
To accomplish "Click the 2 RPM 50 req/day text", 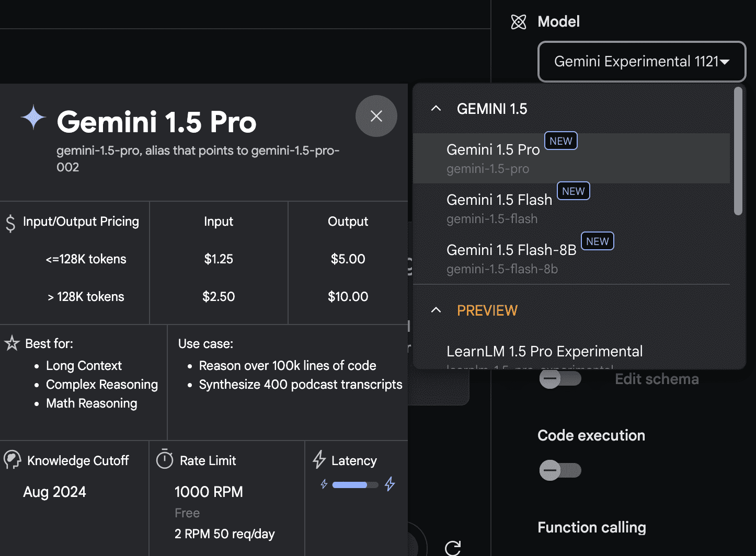I will (x=225, y=534).
